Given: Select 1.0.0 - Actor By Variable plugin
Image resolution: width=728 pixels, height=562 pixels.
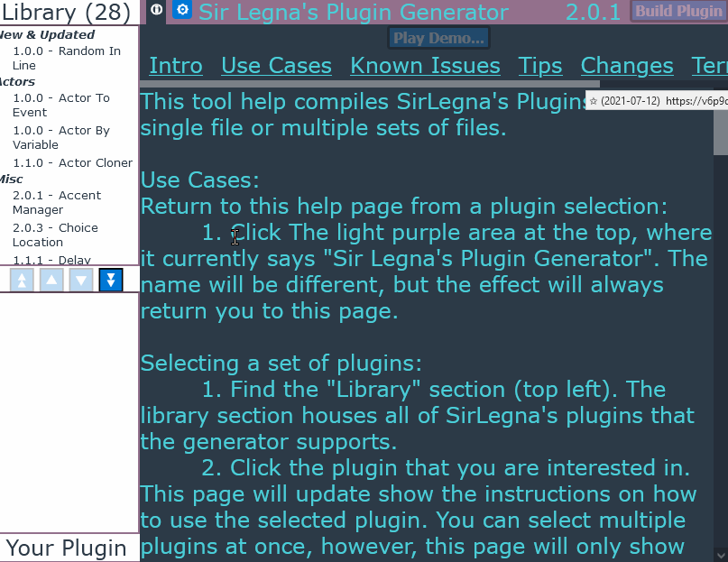Looking at the screenshot, I should [x=61, y=137].
